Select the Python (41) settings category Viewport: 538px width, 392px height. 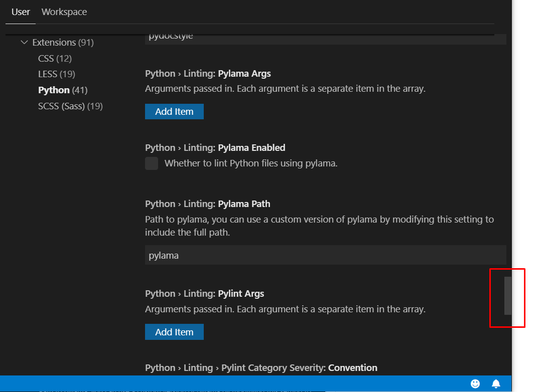pos(63,90)
